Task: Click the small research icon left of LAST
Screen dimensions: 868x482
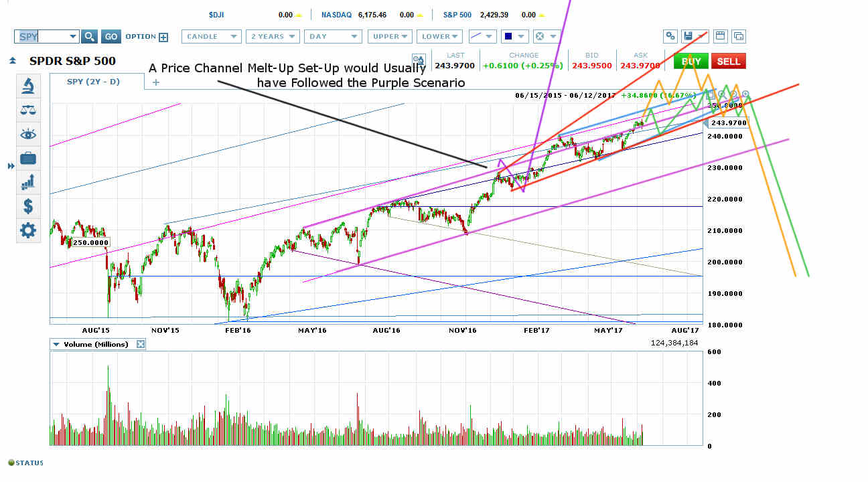Action: coord(419,60)
